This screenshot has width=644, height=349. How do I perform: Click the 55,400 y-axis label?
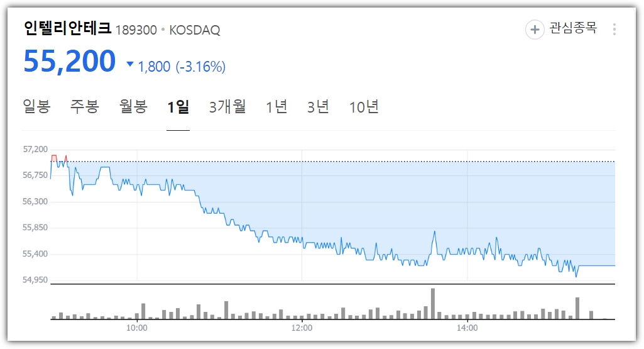coord(35,253)
